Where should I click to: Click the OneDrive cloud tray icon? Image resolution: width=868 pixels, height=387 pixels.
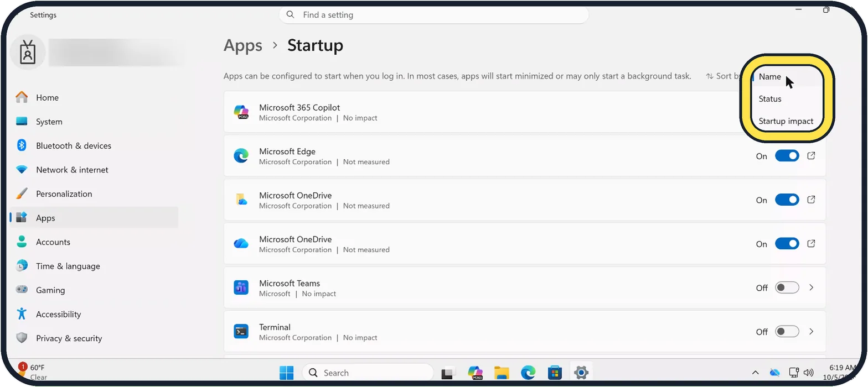pyautogui.click(x=774, y=373)
